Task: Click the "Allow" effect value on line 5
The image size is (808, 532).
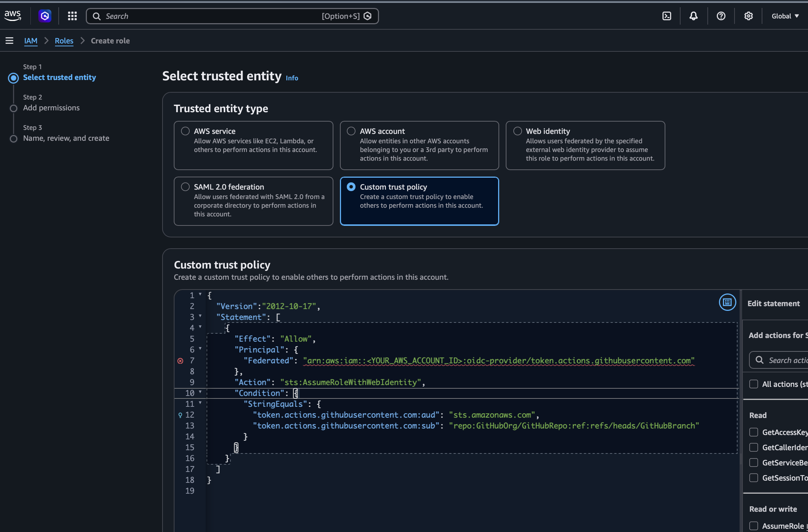Action: 296,339
